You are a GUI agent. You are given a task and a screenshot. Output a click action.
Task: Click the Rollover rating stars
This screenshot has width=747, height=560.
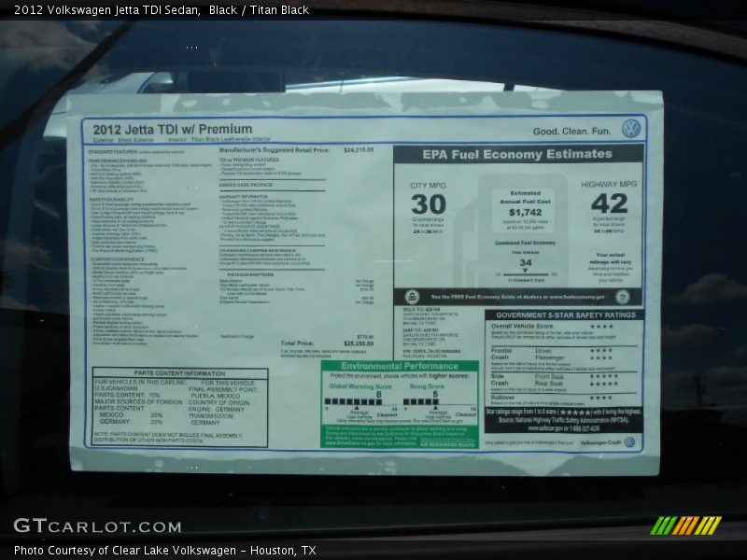pyautogui.click(x=600, y=398)
